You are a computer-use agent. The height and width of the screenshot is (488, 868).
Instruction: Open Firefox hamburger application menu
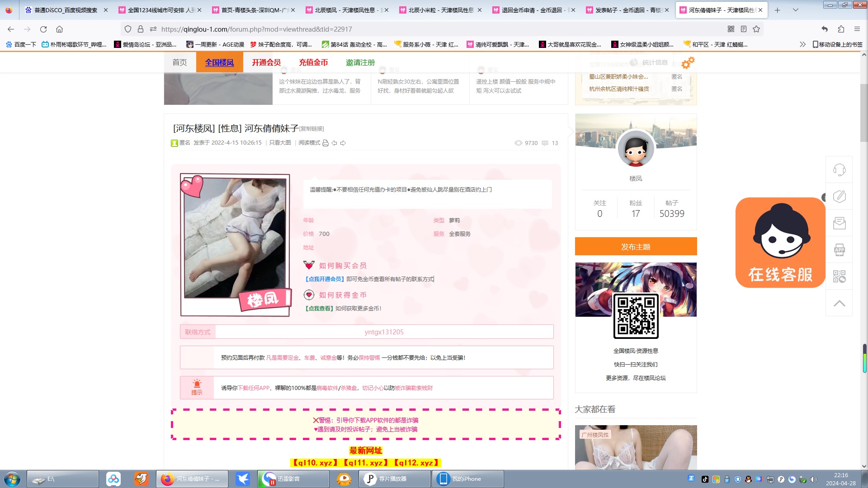857,29
